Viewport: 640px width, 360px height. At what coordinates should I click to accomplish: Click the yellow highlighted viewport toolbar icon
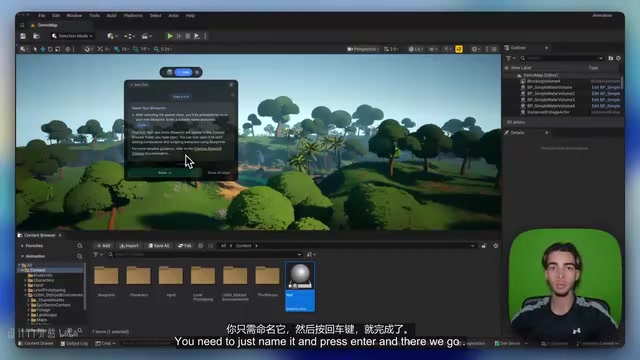[x=459, y=49]
